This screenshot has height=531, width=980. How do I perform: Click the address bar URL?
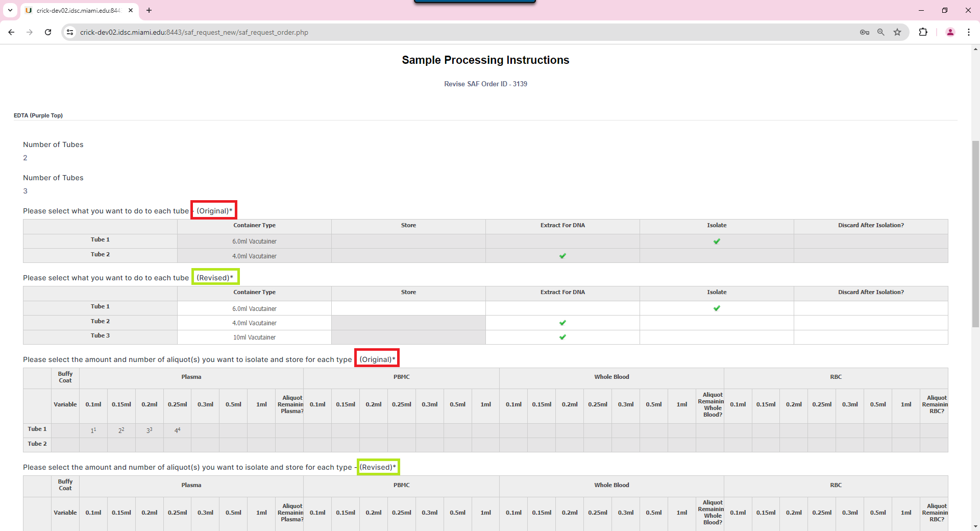[x=194, y=32]
